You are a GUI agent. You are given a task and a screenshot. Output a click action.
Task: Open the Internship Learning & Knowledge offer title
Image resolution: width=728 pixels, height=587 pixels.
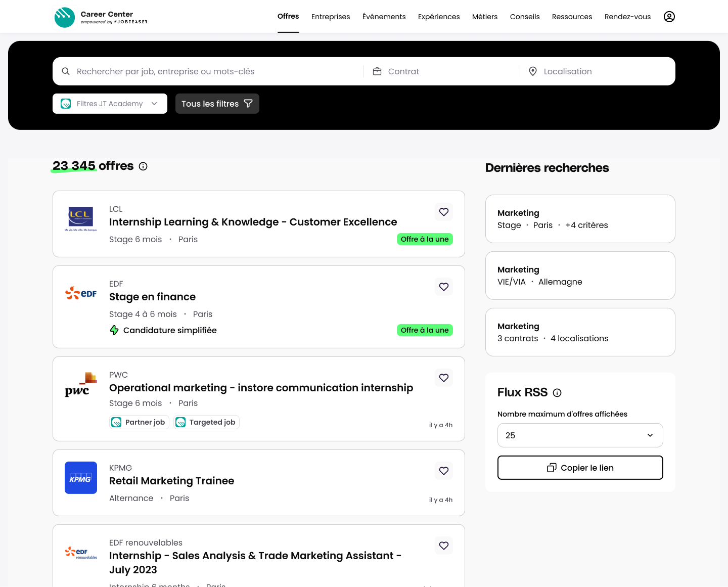coord(253,222)
